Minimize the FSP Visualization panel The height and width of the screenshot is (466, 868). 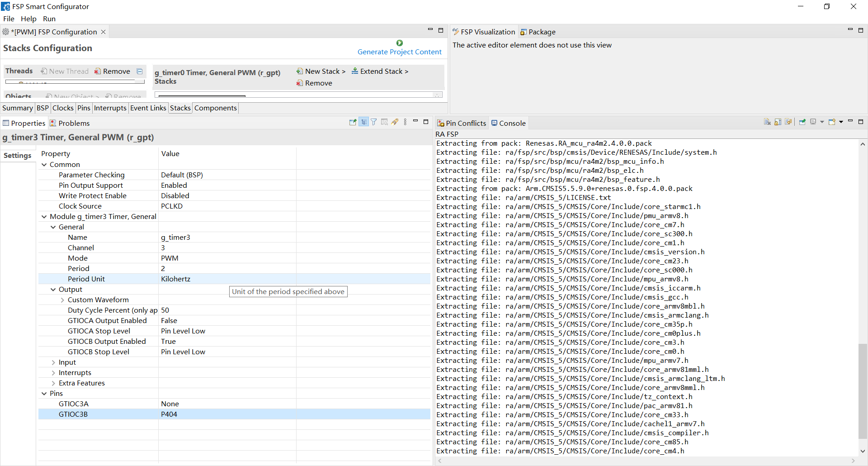pyautogui.click(x=850, y=30)
